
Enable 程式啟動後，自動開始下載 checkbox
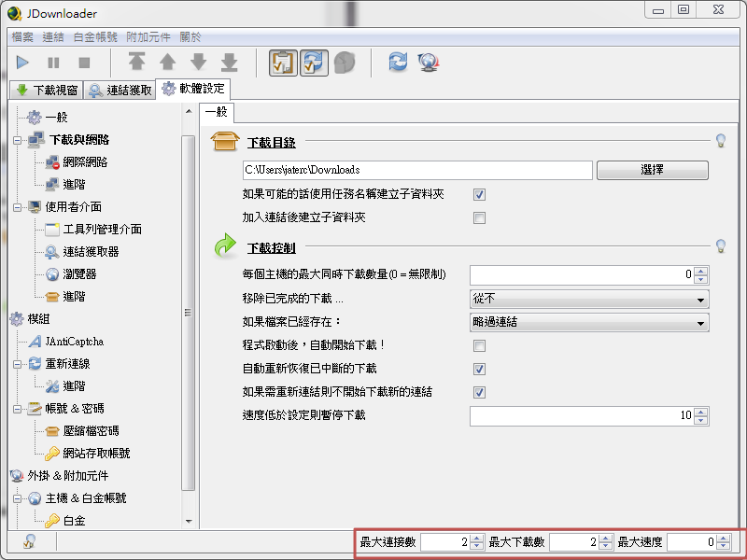click(x=479, y=345)
